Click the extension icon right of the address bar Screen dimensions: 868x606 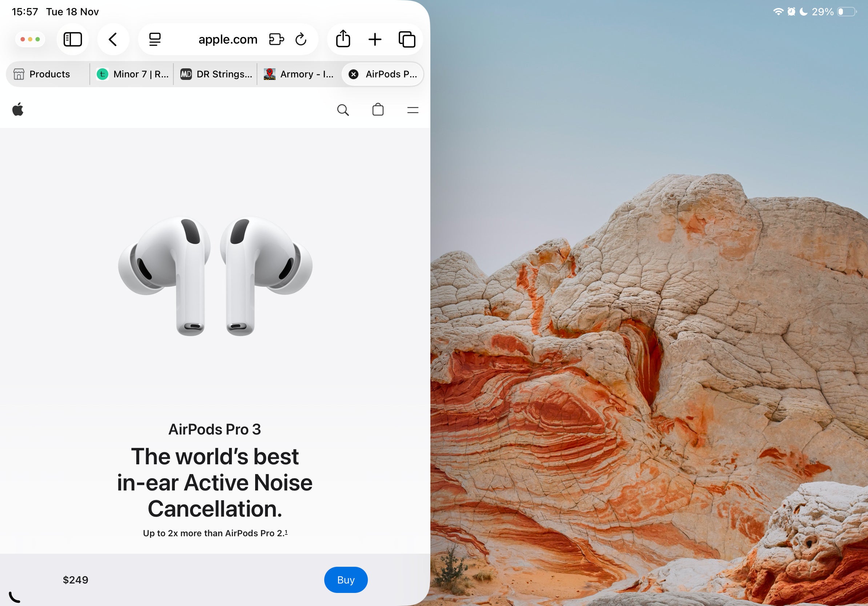click(x=276, y=39)
